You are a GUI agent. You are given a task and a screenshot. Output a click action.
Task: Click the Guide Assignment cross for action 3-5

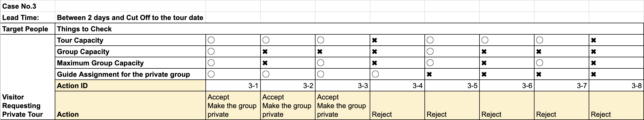coord(429,74)
